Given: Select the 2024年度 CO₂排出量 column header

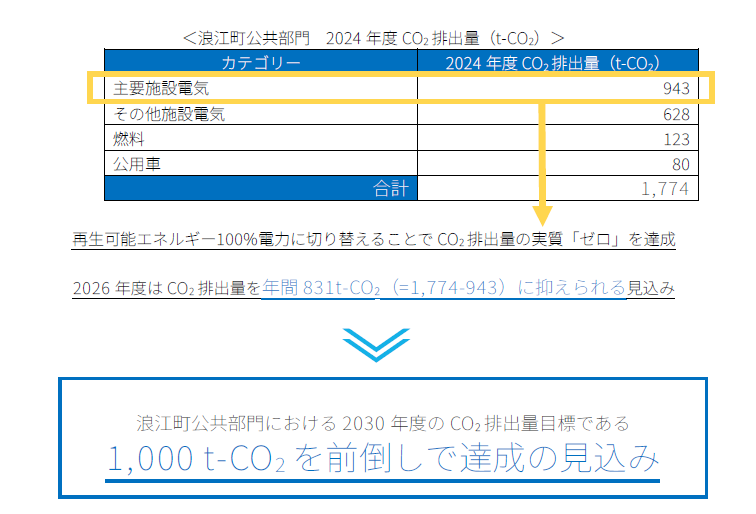Looking at the screenshot, I should click(558, 63).
